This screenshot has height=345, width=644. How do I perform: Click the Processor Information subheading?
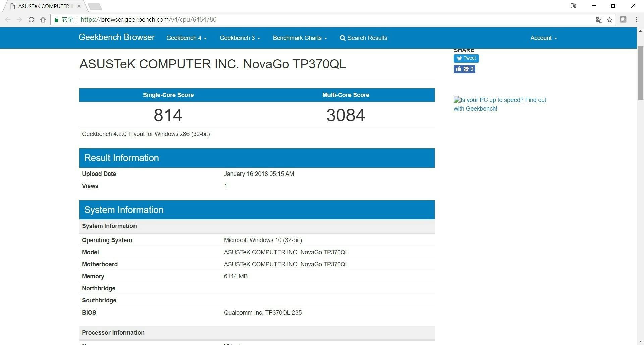coord(113,333)
